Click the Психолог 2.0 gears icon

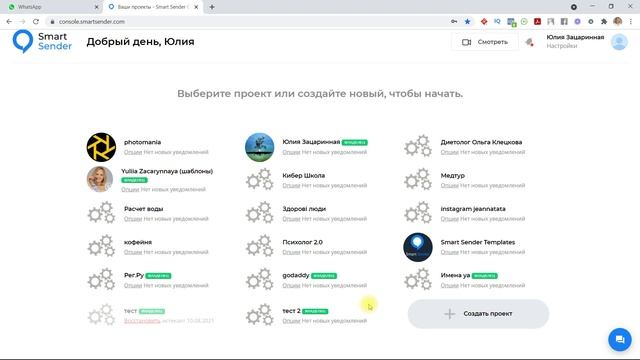(x=260, y=246)
